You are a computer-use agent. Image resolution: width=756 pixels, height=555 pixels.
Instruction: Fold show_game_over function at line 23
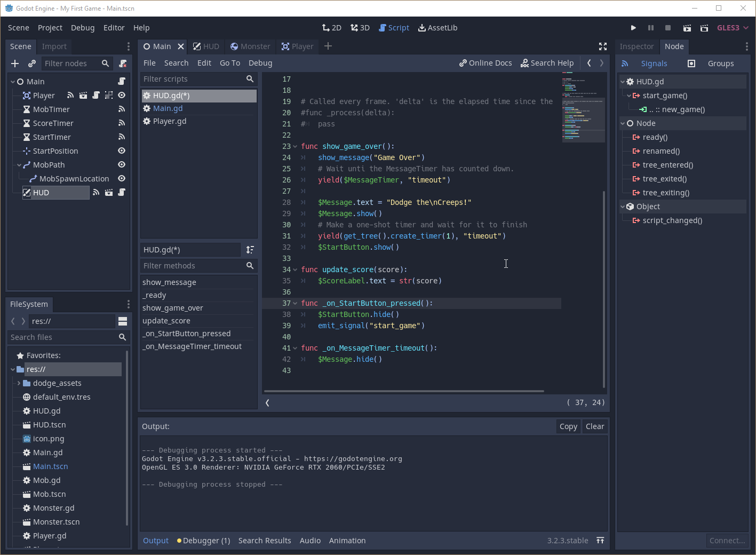pos(295,146)
